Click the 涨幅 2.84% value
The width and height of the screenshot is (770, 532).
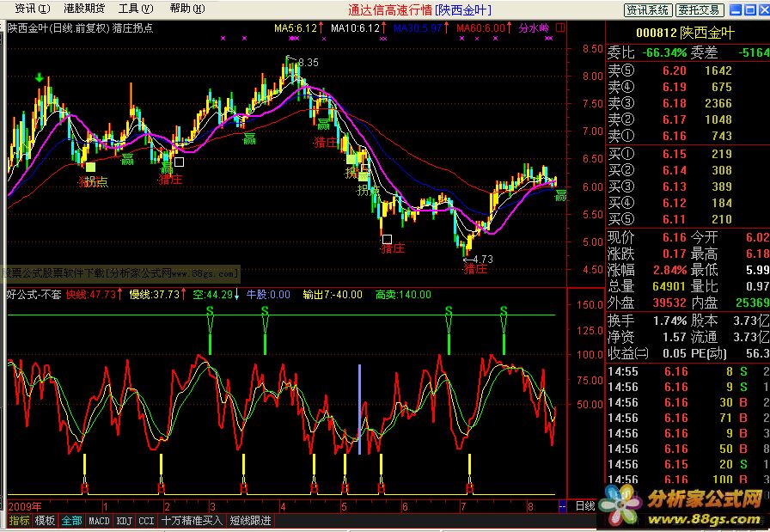tap(669, 270)
